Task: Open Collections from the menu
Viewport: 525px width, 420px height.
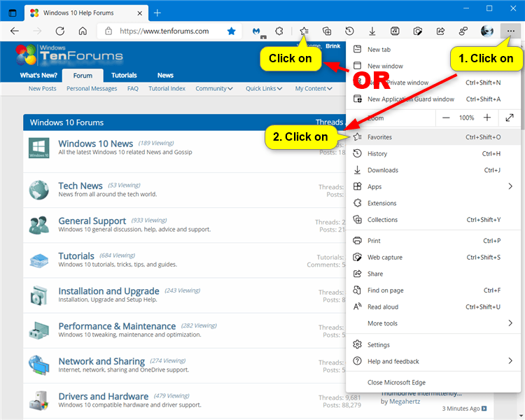Action: (x=433, y=220)
